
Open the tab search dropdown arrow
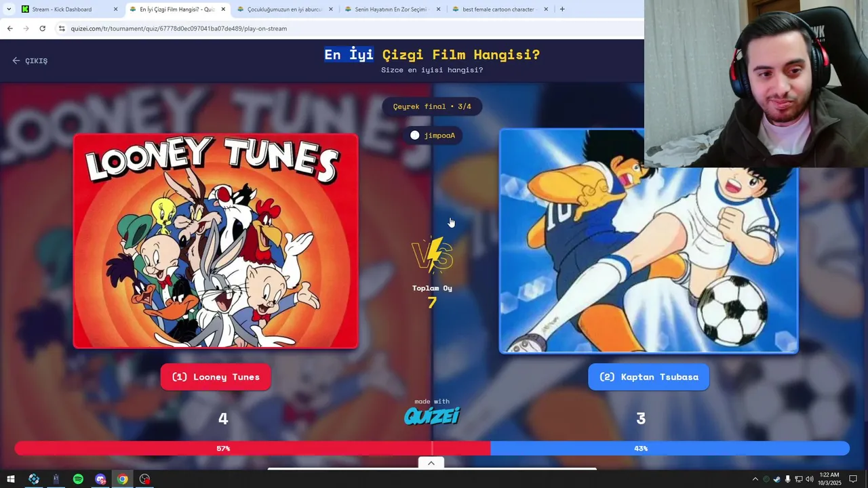click(8, 9)
